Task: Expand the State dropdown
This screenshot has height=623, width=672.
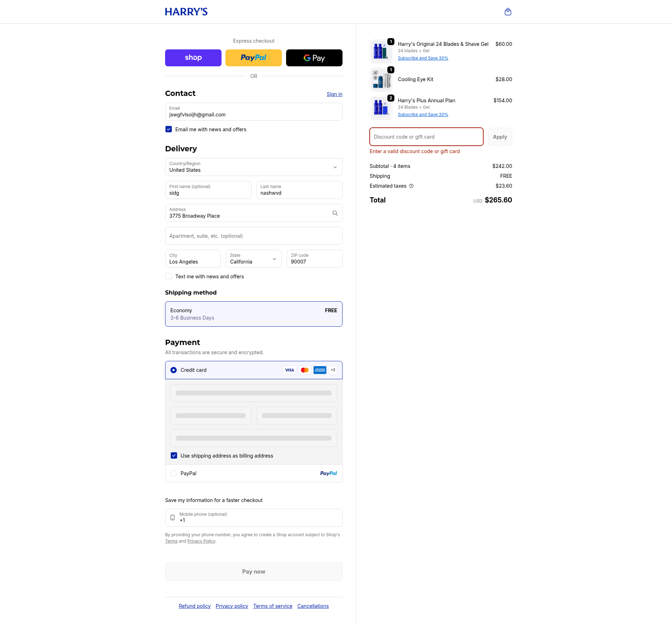Action: click(253, 259)
